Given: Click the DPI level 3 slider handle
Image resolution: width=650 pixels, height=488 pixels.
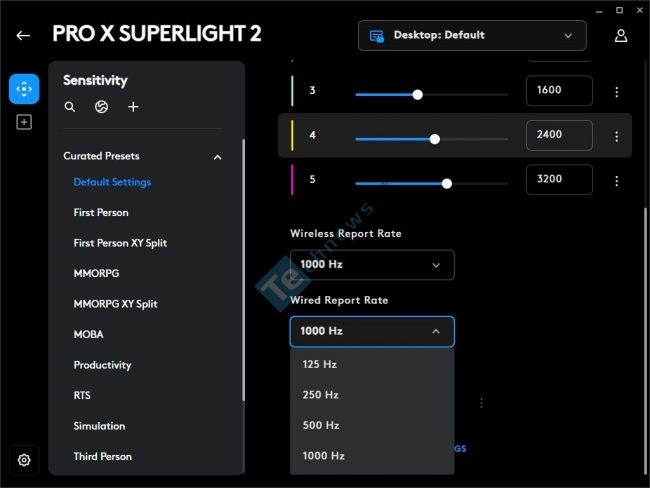Looking at the screenshot, I should pyautogui.click(x=417, y=95).
